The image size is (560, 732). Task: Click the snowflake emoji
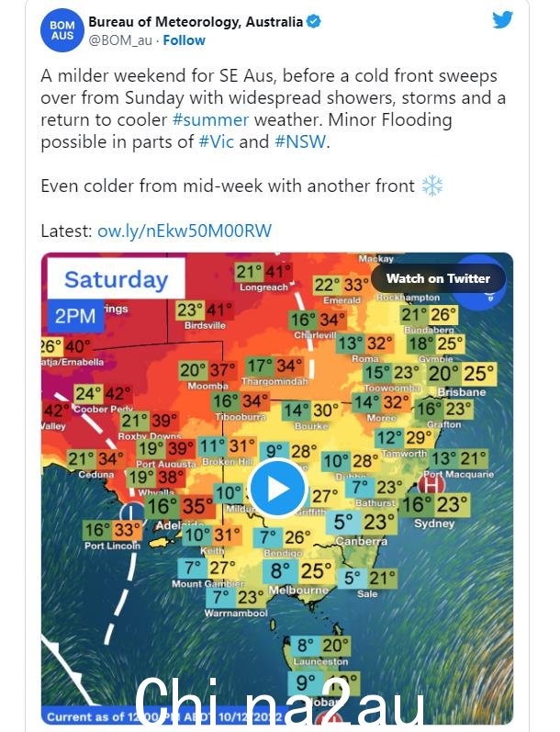(x=432, y=186)
